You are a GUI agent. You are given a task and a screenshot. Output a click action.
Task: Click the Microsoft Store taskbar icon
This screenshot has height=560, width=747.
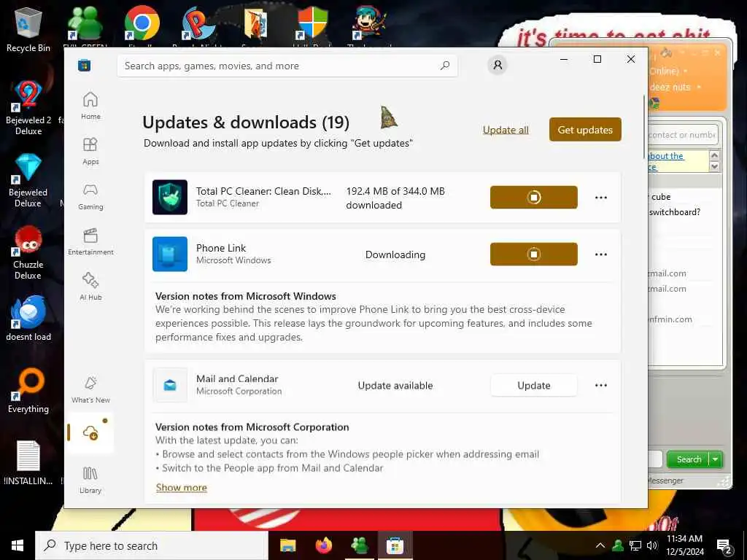coord(395,545)
